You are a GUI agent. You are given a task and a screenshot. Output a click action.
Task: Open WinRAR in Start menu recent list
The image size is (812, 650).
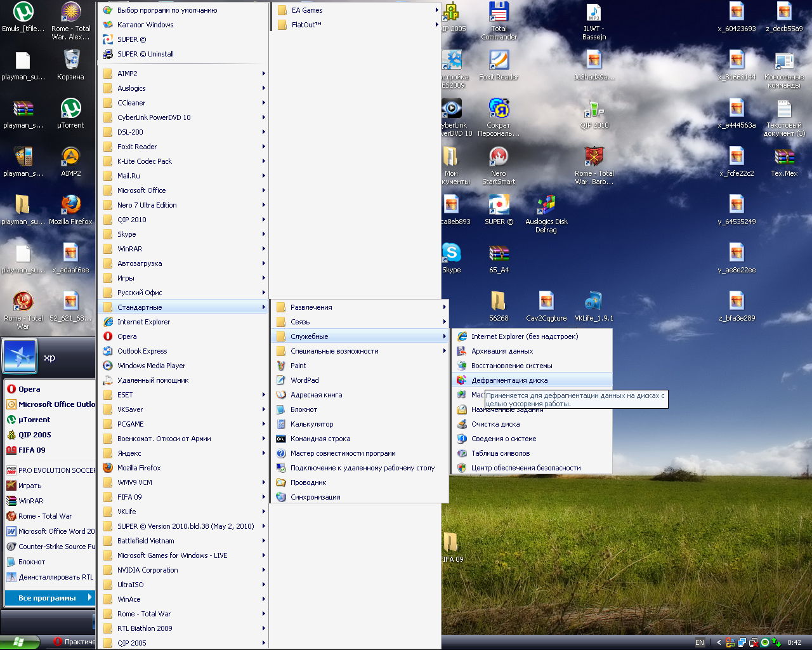click(49, 501)
